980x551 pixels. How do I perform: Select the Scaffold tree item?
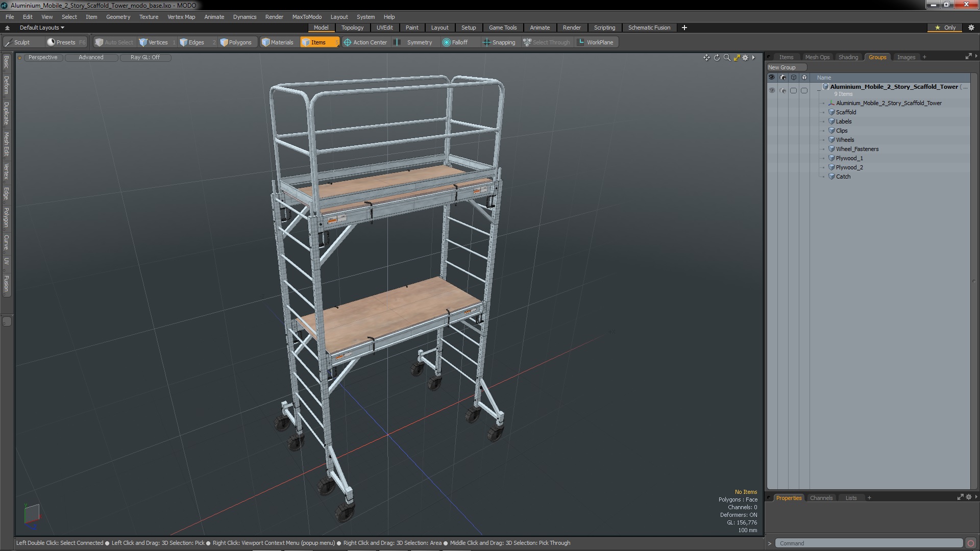[846, 112]
